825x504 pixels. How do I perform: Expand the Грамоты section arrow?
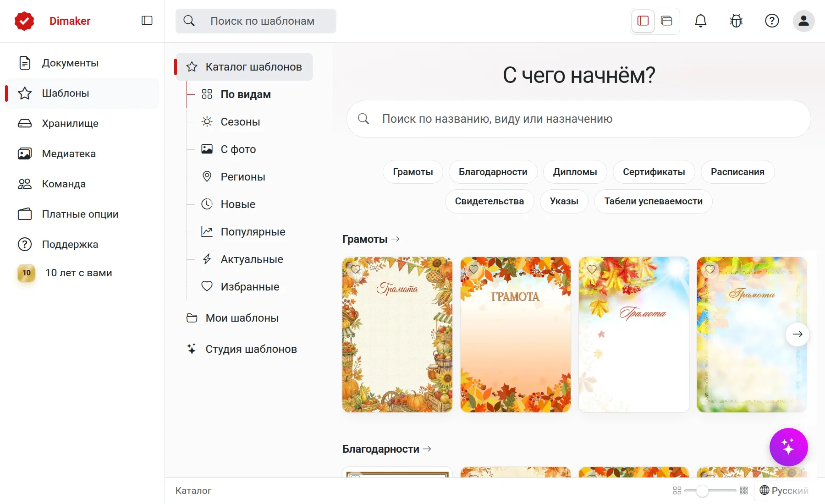(x=396, y=239)
